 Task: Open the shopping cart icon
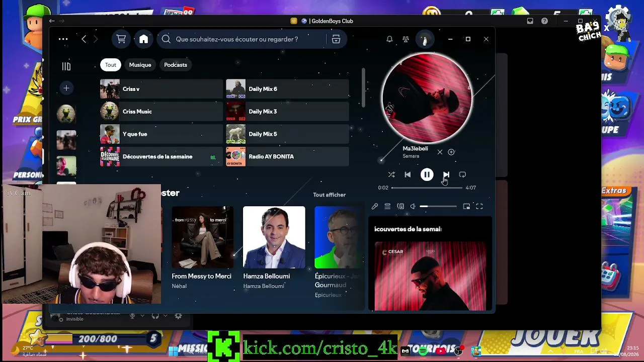[121, 39]
